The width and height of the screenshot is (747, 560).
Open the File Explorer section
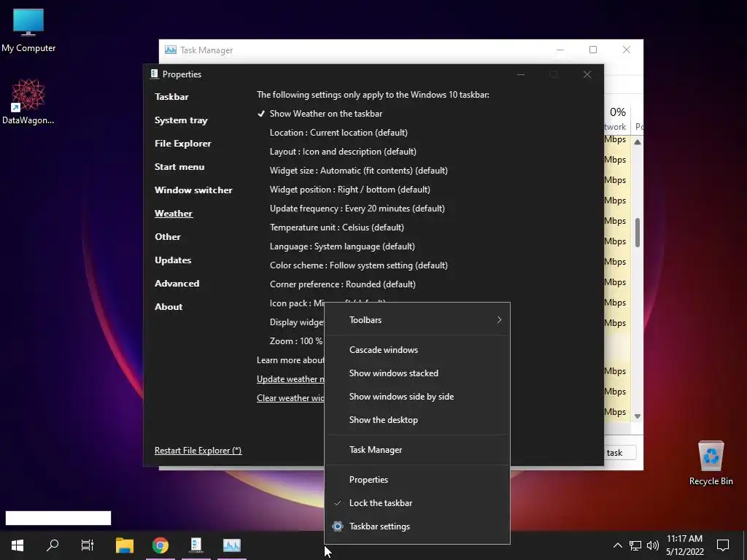point(182,144)
